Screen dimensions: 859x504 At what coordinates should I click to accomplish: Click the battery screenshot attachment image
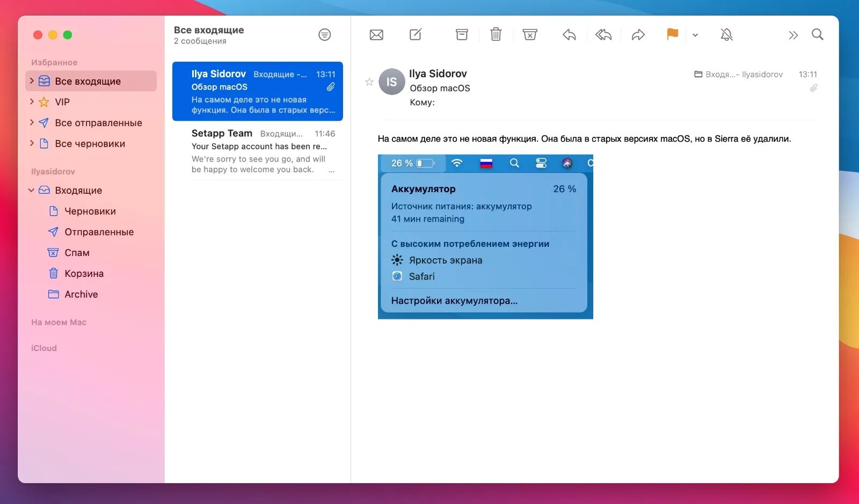pyautogui.click(x=485, y=237)
